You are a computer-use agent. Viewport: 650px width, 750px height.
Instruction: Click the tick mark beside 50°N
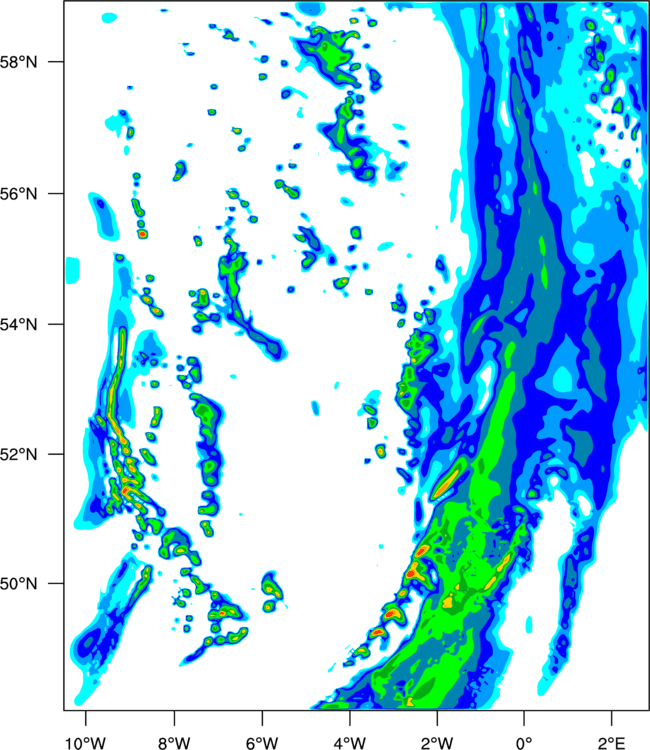coord(55,583)
